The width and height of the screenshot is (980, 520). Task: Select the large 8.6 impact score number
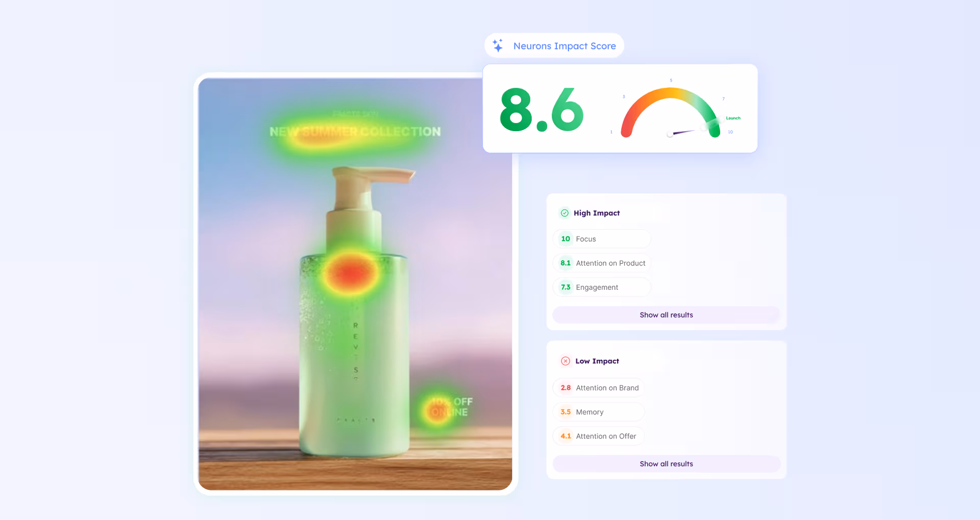tap(542, 110)
